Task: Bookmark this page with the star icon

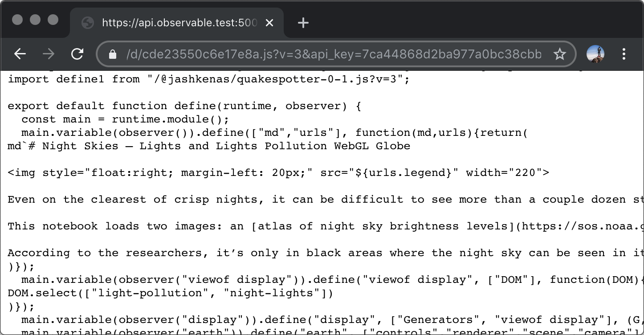Action: [x=559, y=53]
